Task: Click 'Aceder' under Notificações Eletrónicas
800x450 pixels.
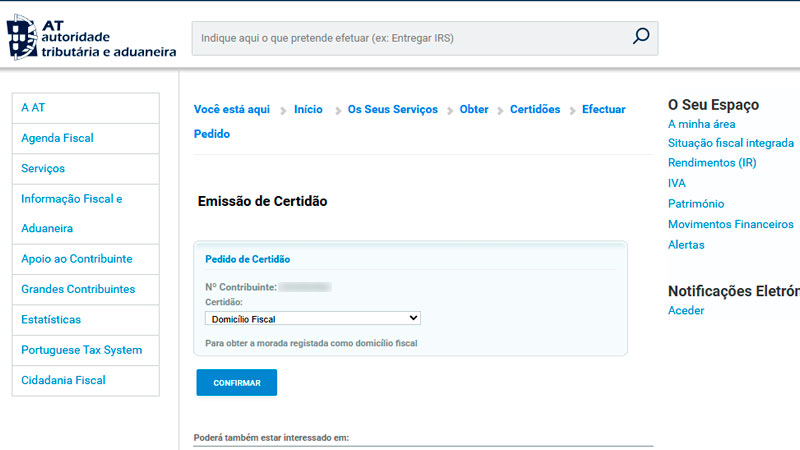Action: pos(686,310)
